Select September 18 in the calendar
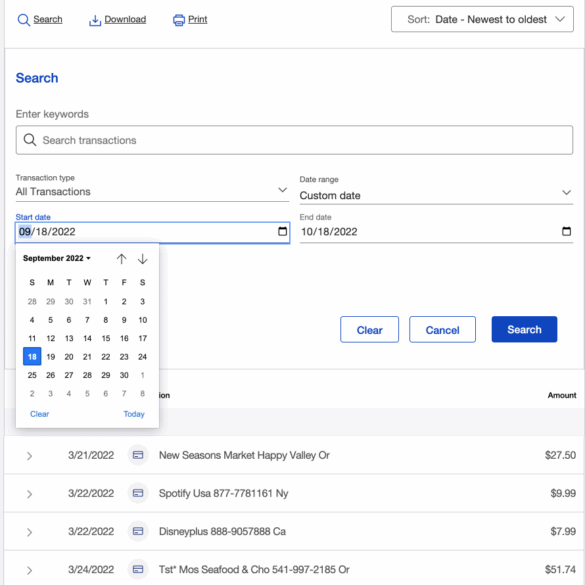This screenshot has height=585, width=585. click(32, 356)
